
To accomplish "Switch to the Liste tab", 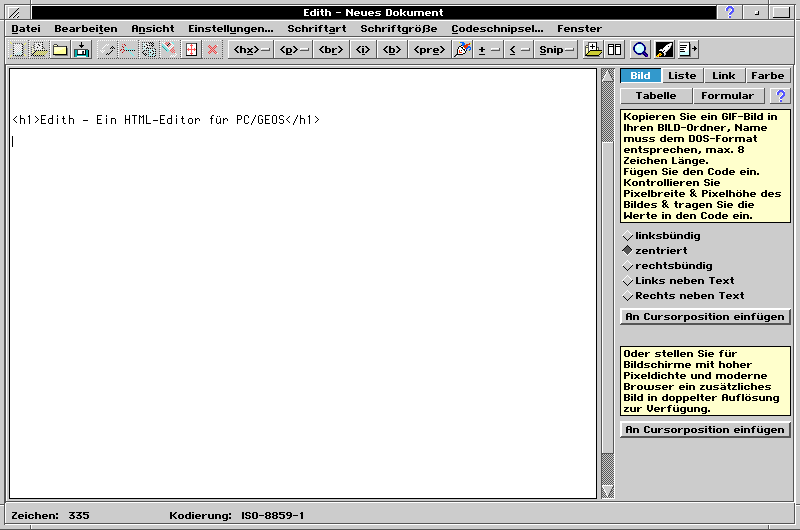I will pos(682,76).
